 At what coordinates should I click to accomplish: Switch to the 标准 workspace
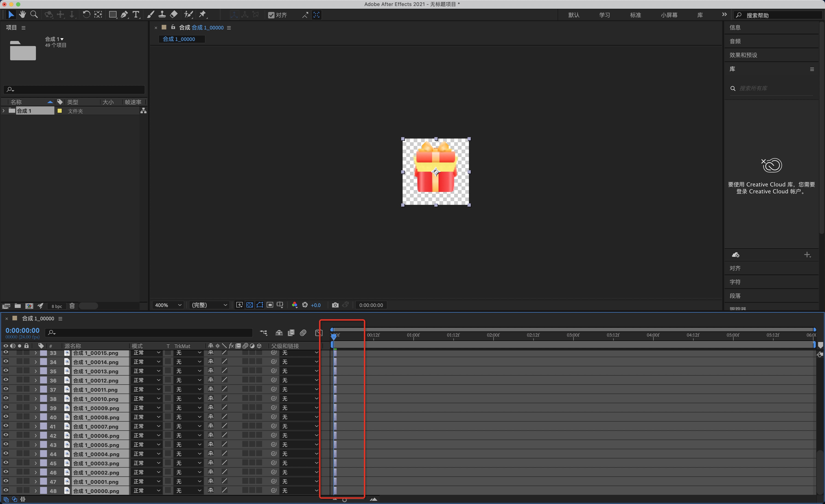point(635,15)
